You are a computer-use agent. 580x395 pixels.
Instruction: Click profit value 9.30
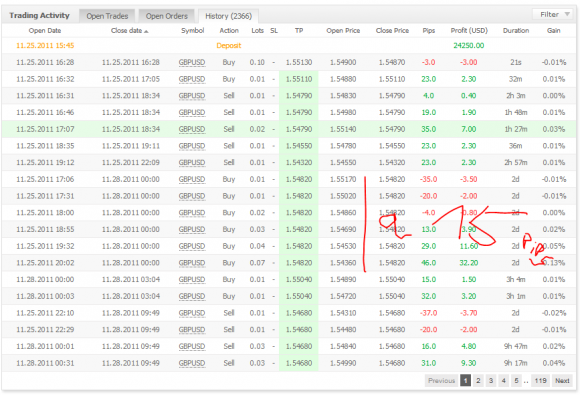(x=469, y=363)
